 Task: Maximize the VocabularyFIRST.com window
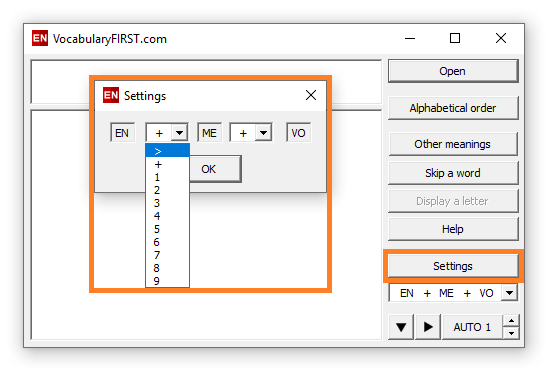click(455, 38)
